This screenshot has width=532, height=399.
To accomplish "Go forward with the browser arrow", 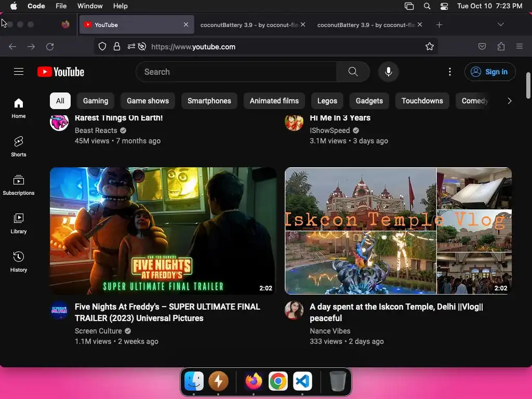I will point(31,46).
